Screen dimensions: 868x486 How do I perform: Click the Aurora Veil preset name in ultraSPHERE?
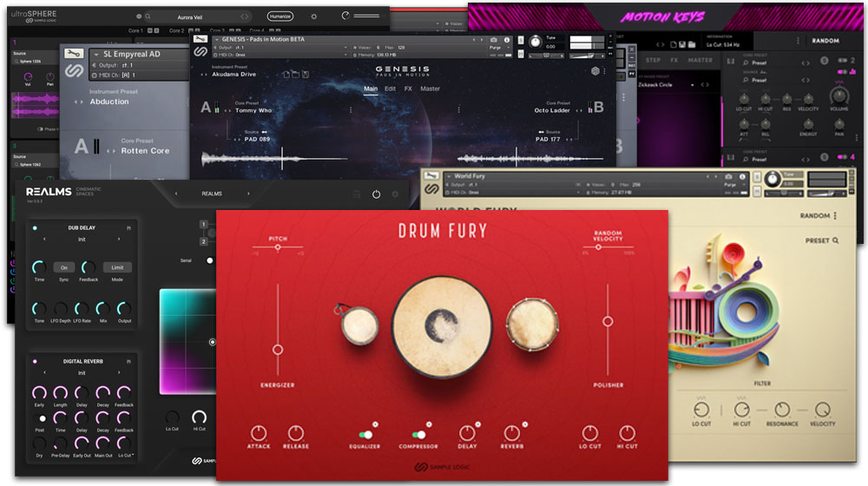(x=189, y=17)
